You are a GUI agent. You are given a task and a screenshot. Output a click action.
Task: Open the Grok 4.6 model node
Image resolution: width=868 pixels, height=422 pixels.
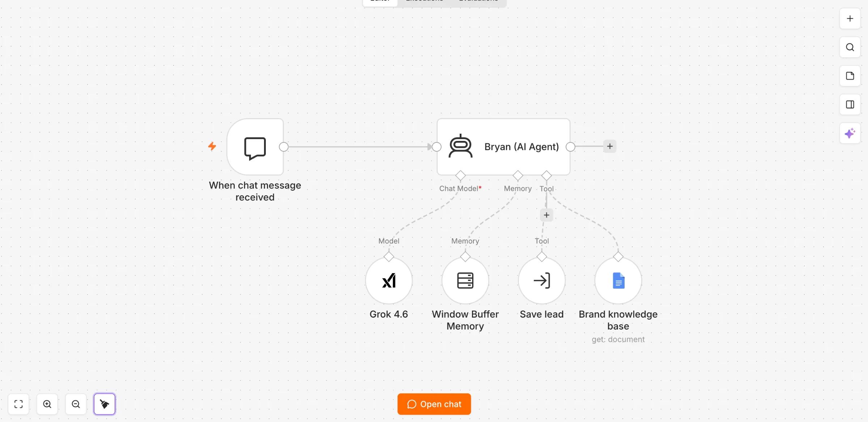(x=389, y=281)
